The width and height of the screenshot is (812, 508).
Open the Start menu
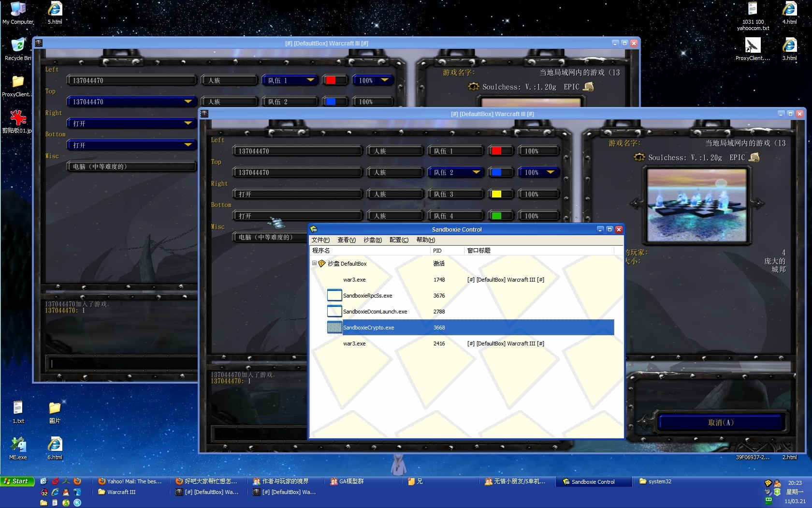[x=17, y=481]
